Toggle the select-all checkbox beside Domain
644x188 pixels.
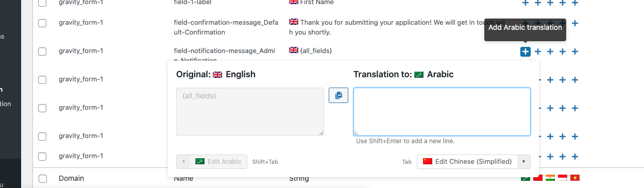coord(42,179)
